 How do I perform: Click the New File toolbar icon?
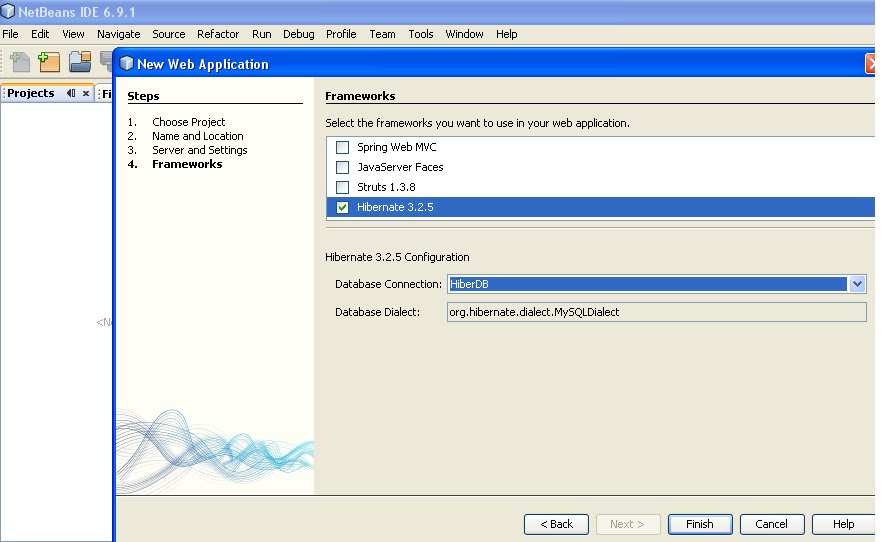20,62
